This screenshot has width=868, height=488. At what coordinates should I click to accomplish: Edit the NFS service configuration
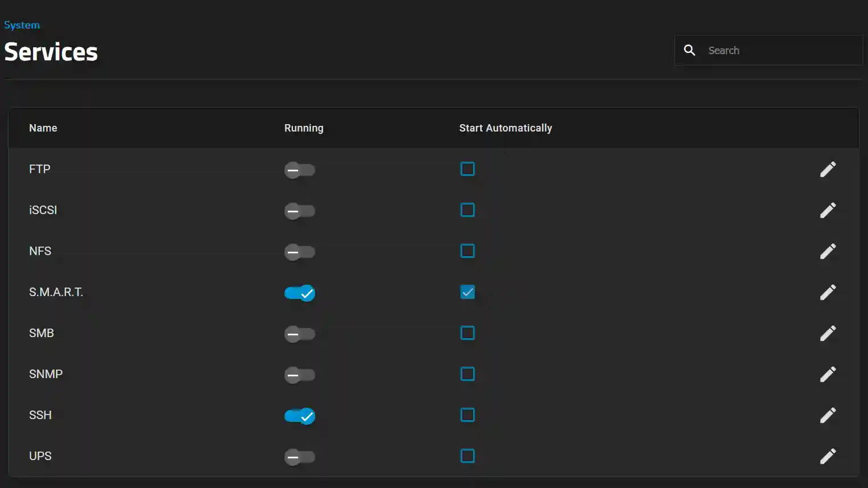tap(828, 251)
